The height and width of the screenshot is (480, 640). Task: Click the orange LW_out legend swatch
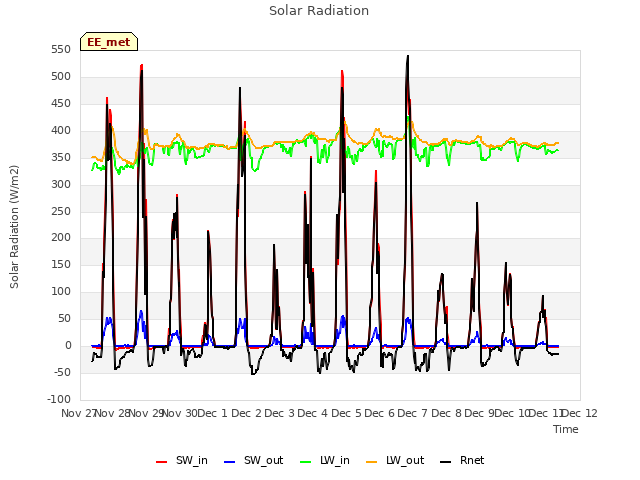click(x=372, y=462)
